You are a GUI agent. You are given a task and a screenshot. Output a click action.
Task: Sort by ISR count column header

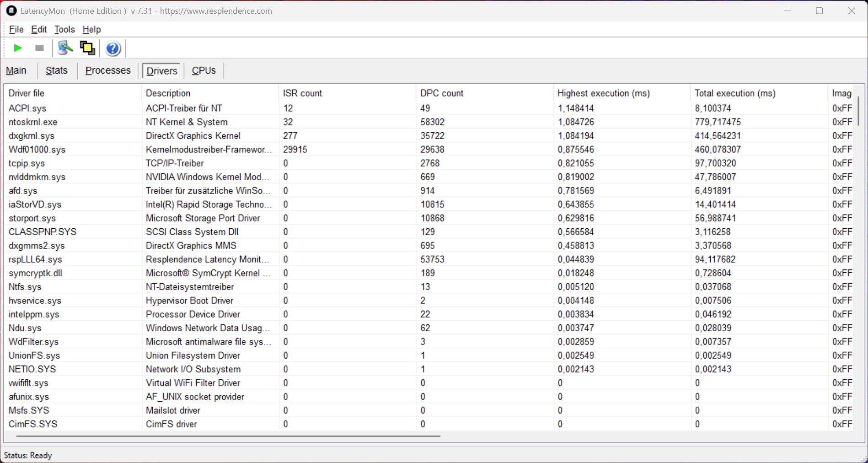348,93
